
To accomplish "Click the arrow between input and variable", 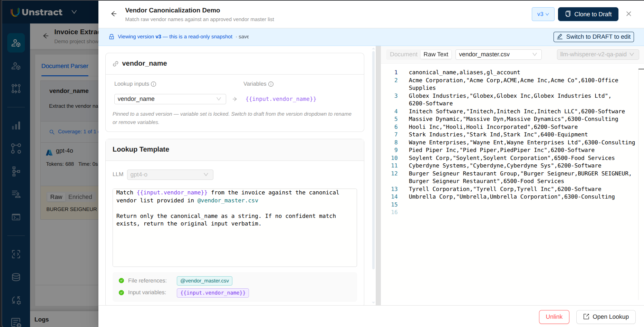I will [x=235, y=99].
